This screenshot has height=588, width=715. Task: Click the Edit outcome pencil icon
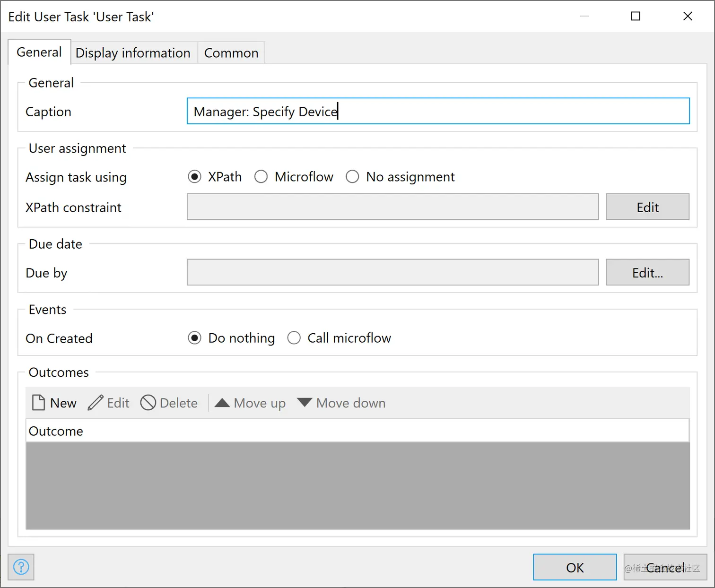[96, 403]
